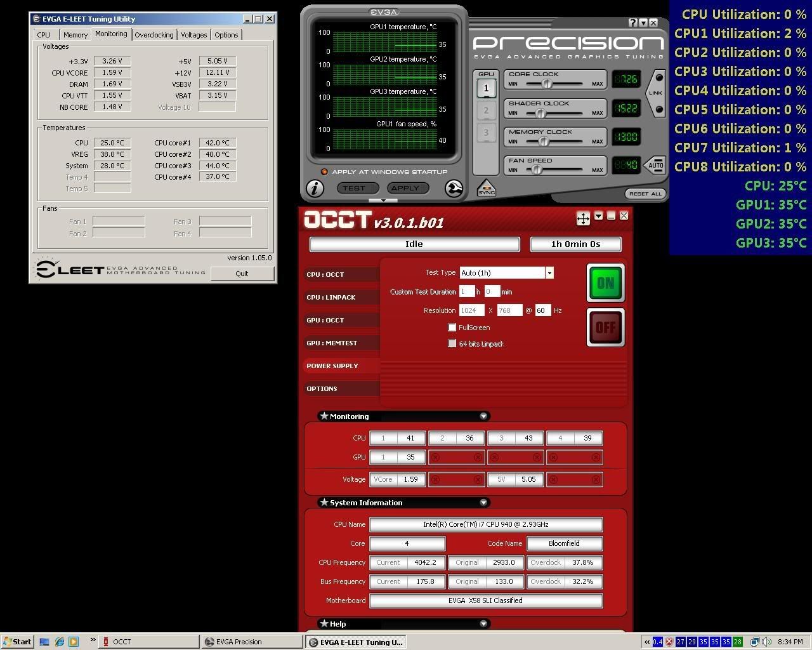
Task: Click the green 28 temperature tray icon
Action: [737, 642]
